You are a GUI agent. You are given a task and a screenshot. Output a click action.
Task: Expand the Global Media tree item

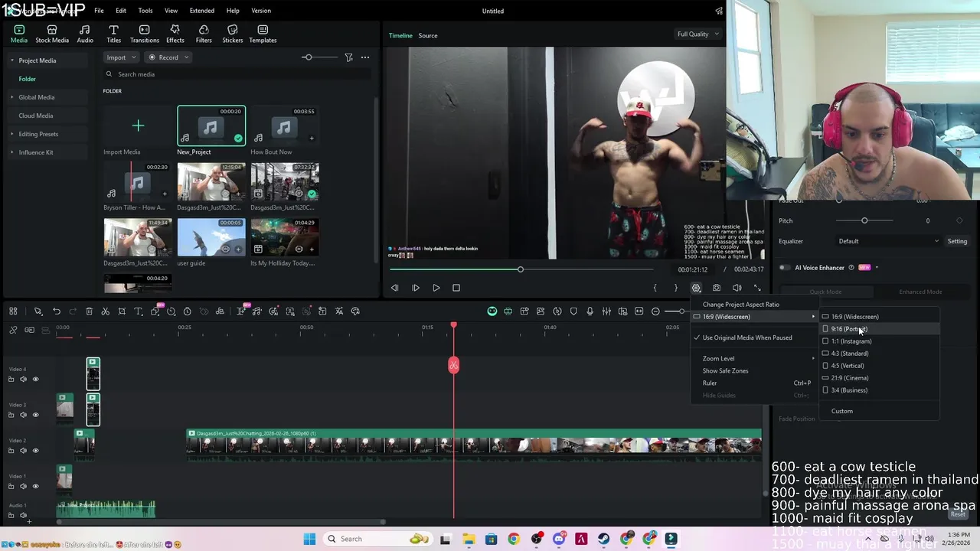pyautogui.click(x=11, y=97)
